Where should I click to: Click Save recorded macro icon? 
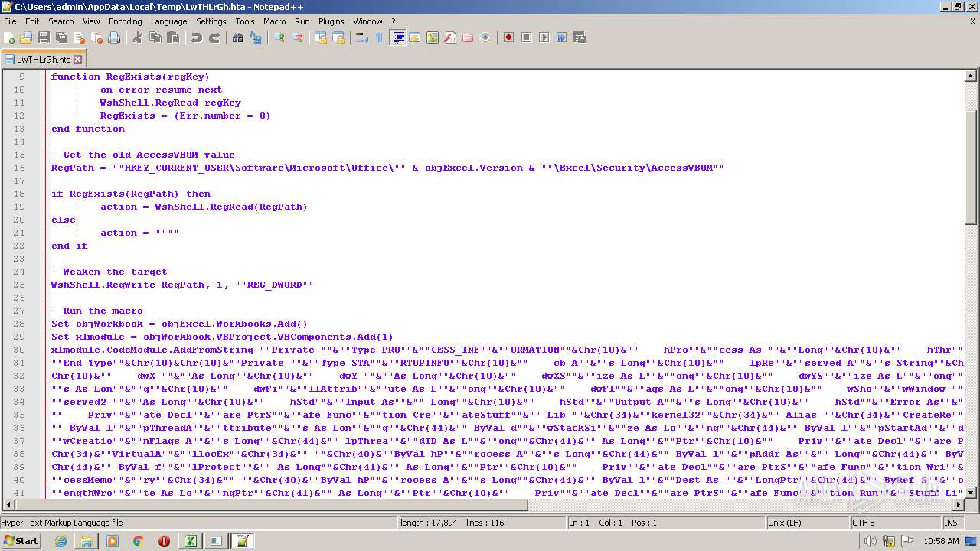point(579,37)
